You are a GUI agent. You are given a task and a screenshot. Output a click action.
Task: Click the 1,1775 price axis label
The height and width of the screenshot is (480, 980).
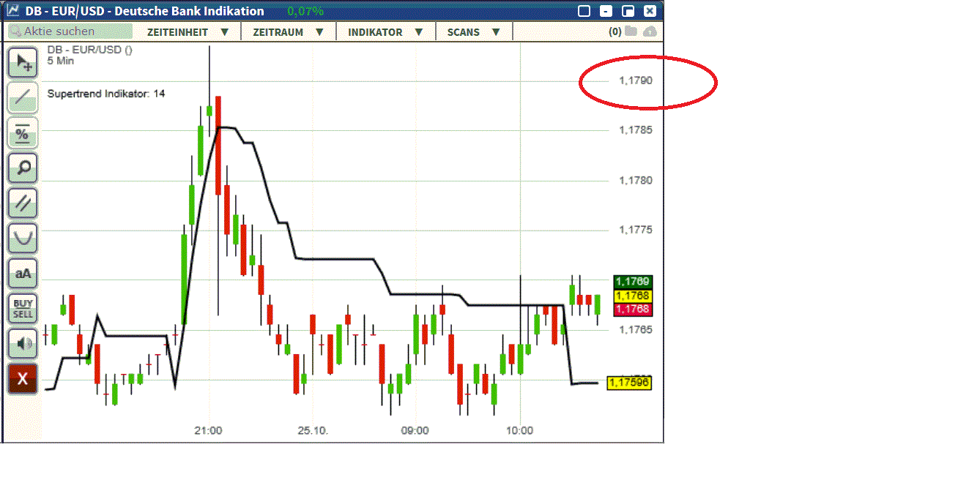pyautogui.click(x=634, y=230)
